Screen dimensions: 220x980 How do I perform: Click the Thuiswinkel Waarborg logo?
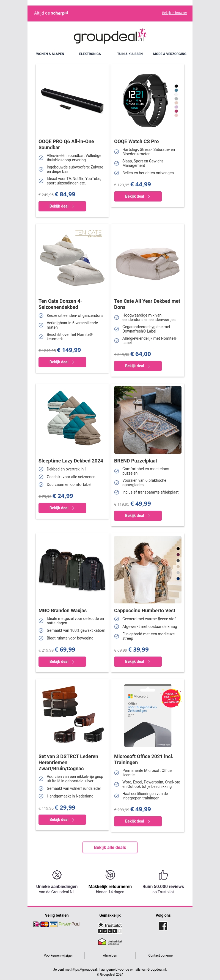pos(110,942)
